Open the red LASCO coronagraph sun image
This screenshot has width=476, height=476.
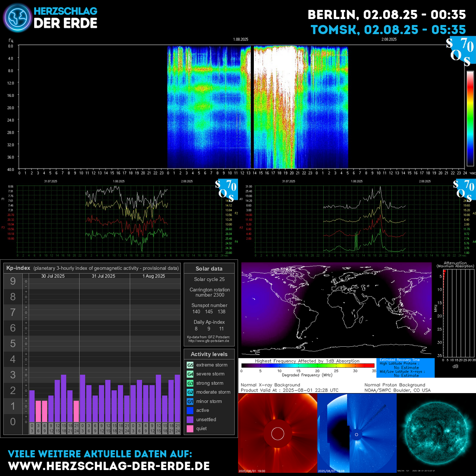click(277, 433)
